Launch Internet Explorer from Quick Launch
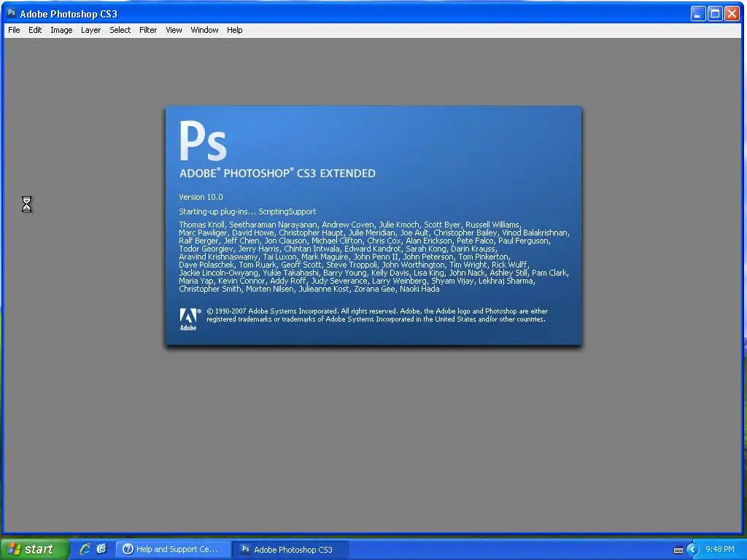Image resolution: width=747 pixels, height=560 pixels. pyautogui.click(x=85, y=549)
